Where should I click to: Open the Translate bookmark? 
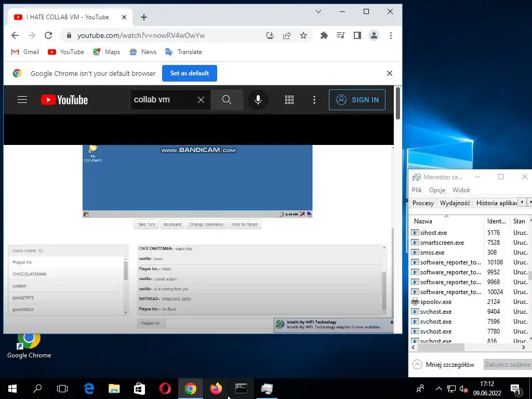pyautogui.click(x=183, y=52)
